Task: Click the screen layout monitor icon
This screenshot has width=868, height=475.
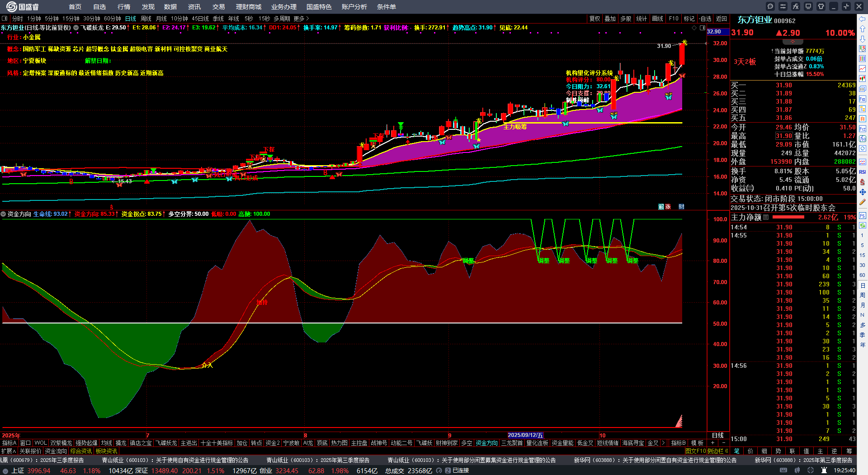Action: point(808,6)
